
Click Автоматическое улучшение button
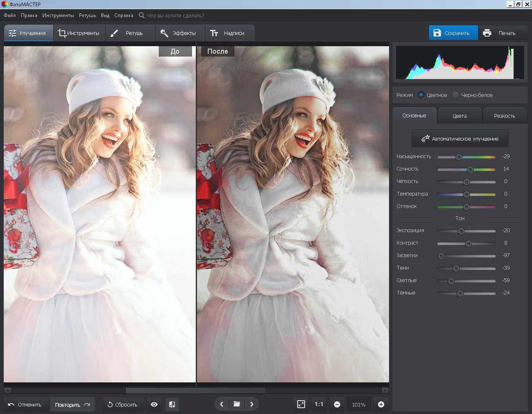pyautogui.click(x=460, y=139)
